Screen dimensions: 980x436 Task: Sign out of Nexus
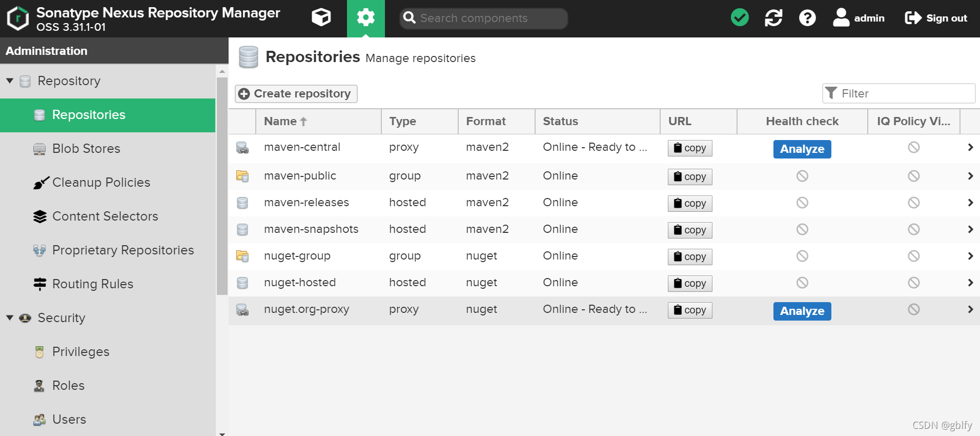(936, 18)
